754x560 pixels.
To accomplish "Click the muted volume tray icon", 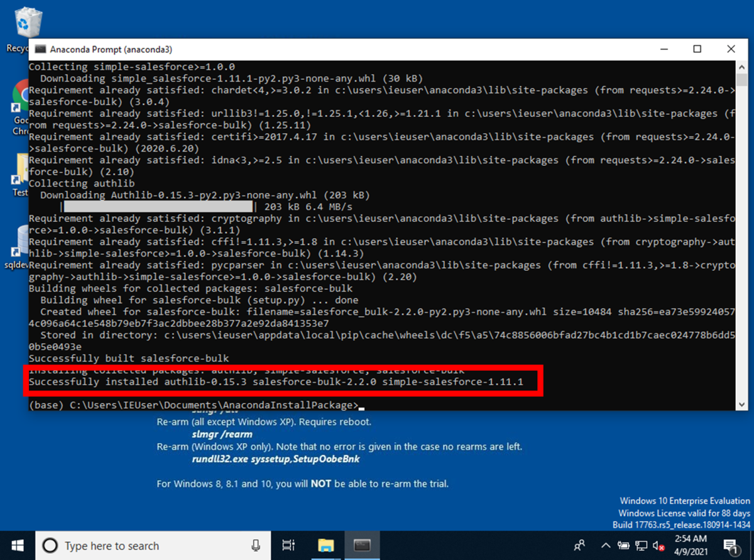I will 659,546.
